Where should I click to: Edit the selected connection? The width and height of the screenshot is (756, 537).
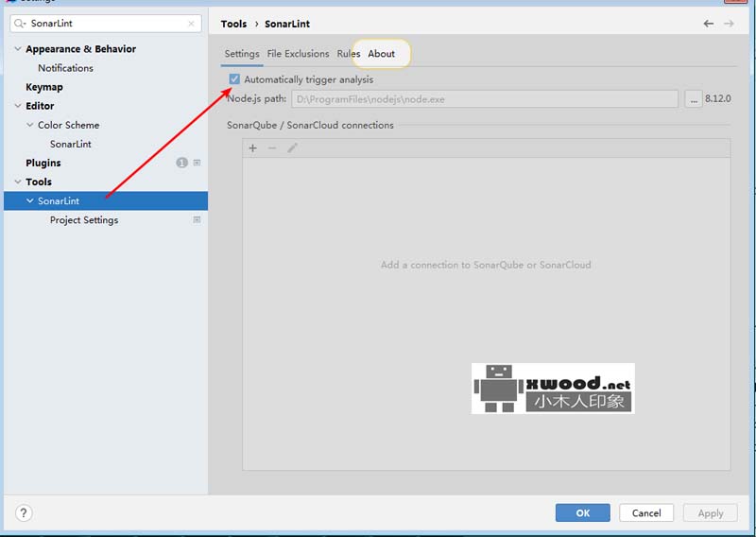[292, 148]
